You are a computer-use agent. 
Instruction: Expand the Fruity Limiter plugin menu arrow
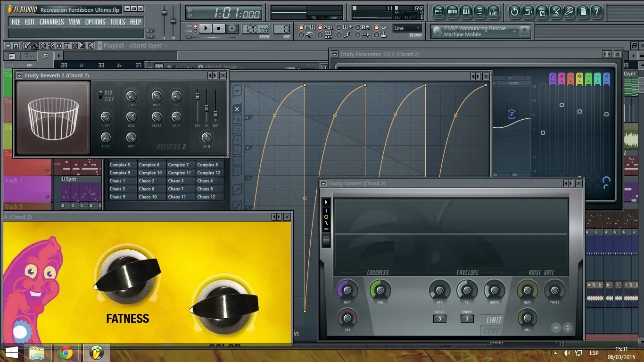coord(323,183)
